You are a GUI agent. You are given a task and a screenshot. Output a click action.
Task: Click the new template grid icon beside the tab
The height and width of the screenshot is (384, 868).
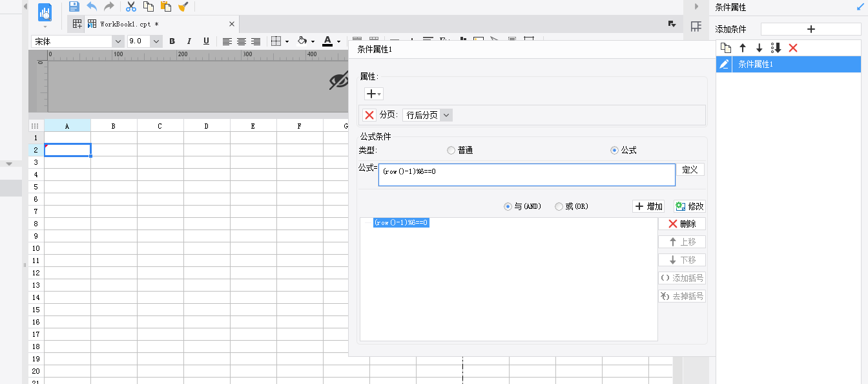point(77,24)
